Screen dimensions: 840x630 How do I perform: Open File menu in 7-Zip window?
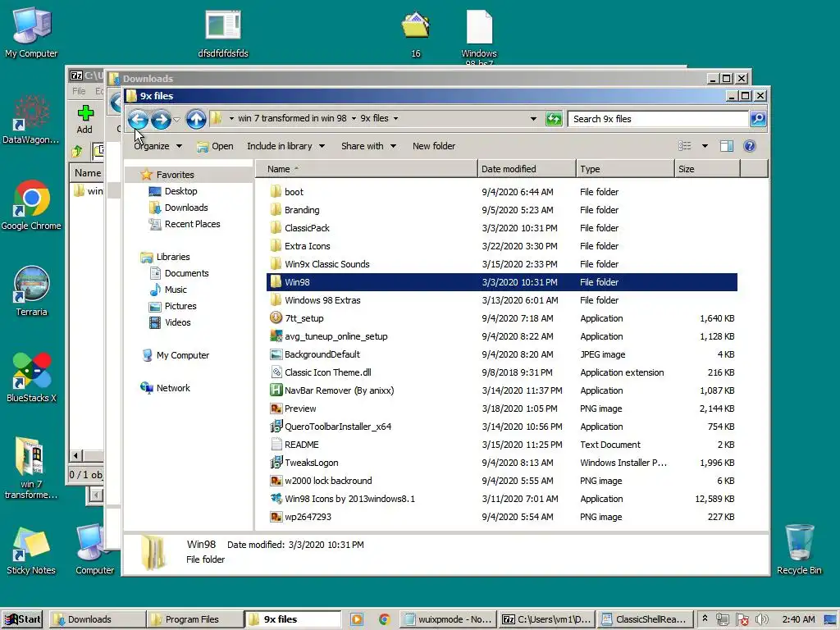point(79,91)
